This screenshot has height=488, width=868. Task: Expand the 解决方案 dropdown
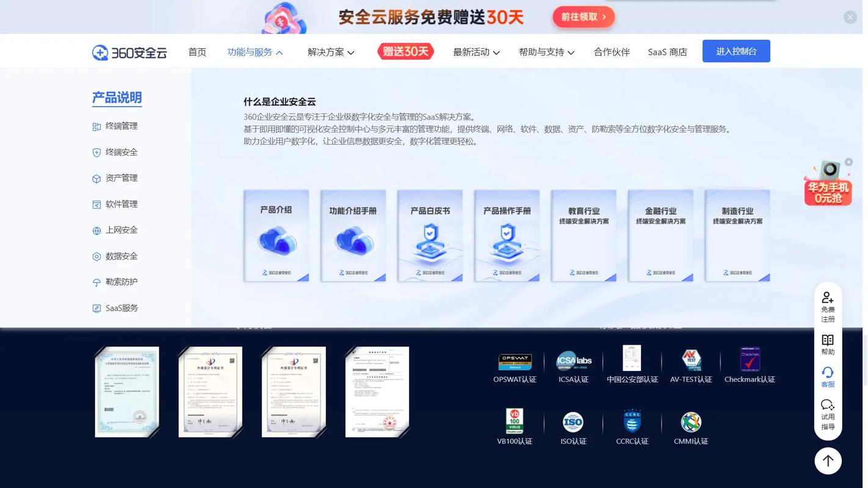[331, 52]
